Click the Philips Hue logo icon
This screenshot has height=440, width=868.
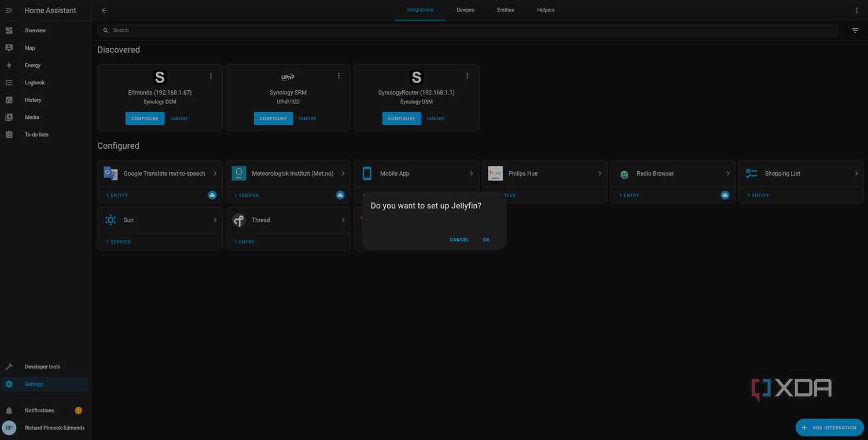coord(495,173)
